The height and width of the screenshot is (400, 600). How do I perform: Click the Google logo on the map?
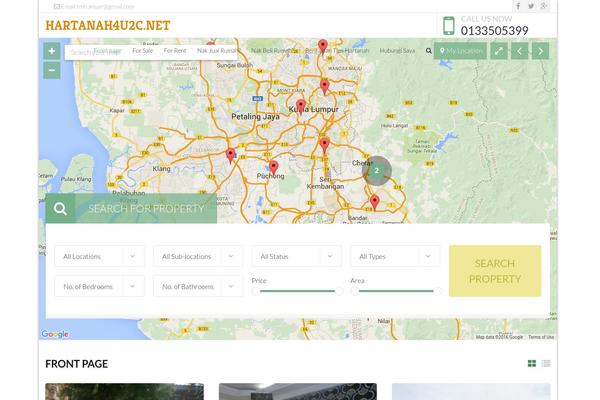point(55,334)
